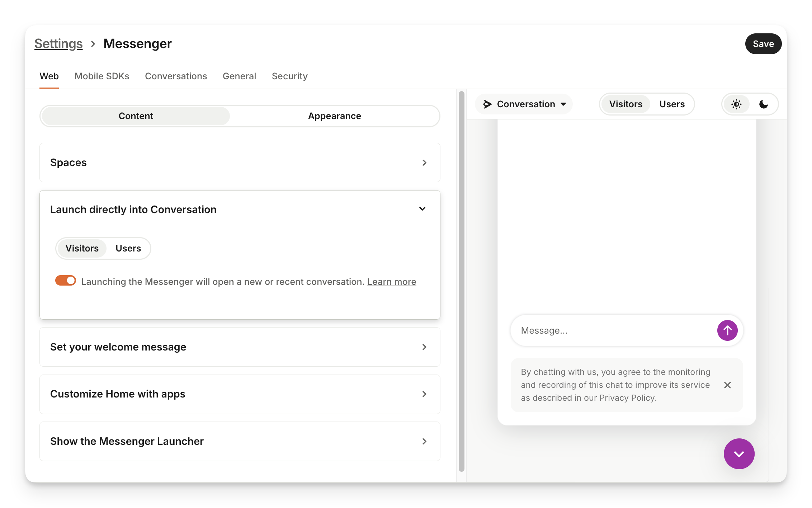Open the Appearance tab
Screen dimensions: 812x508
pyautogui.click(x=334, y=116)
